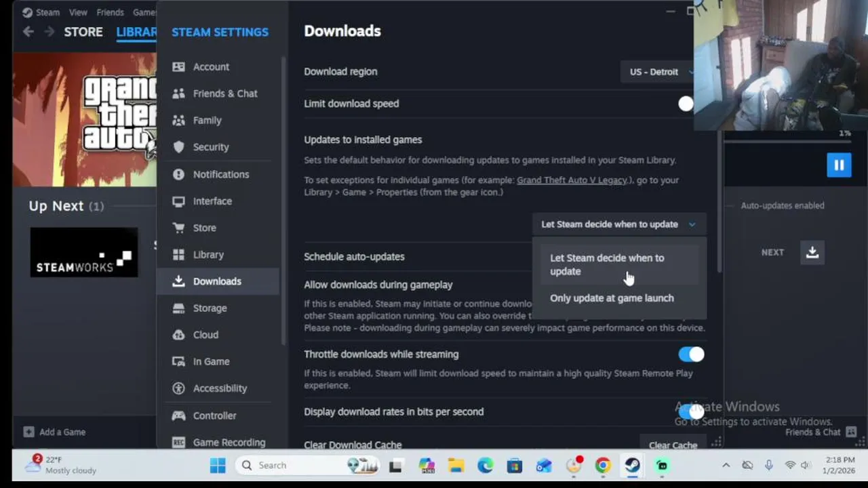Select the Family settings icon

coord(178,120)
